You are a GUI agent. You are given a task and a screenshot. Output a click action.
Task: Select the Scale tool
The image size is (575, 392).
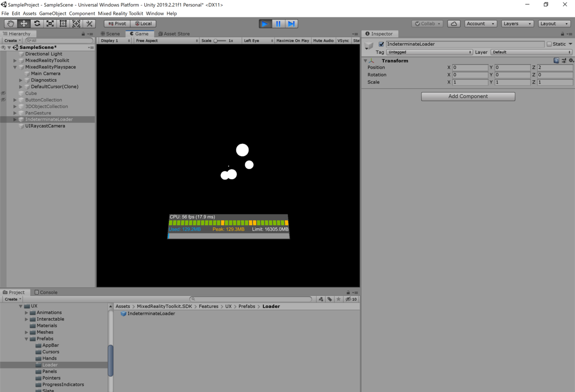point(50,23)
